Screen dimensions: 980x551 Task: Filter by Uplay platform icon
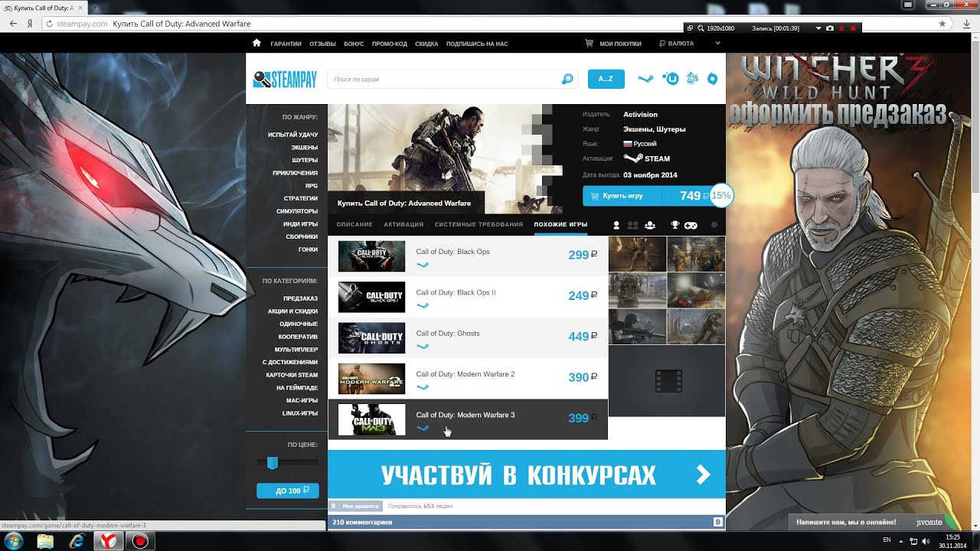click(671, 78)
